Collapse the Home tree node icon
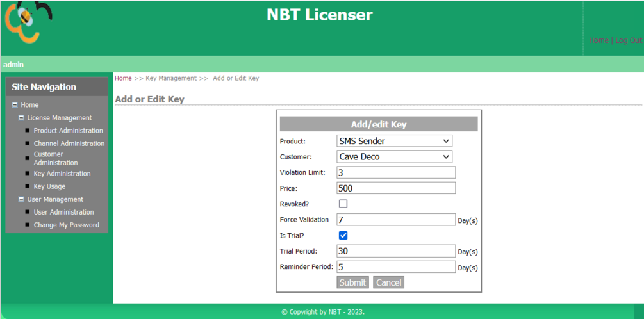644x319 pixels. 15,105
